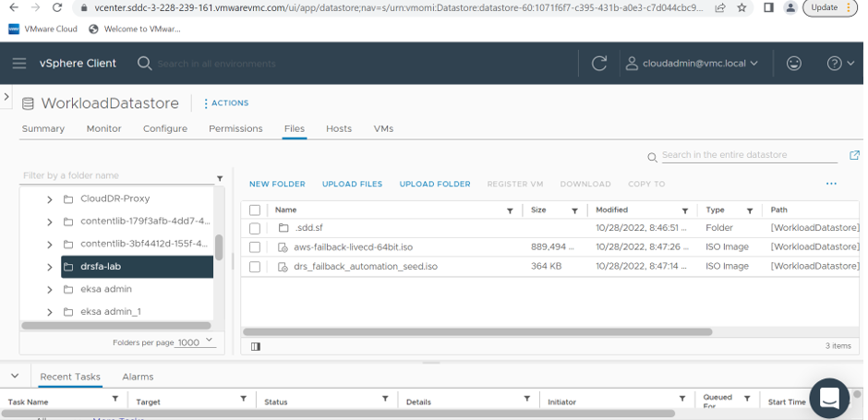Check drs_failback_automation_seed.iso checkbox
The image size is (868, 420).
pos(255,267)
